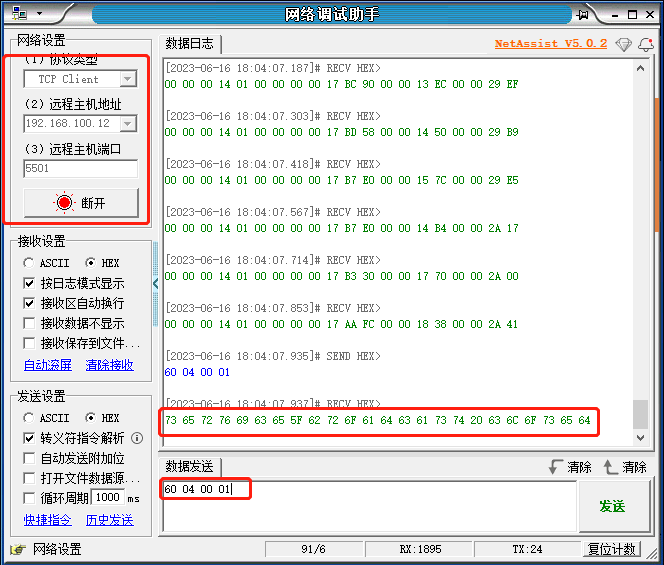This screenshot has width=664, height=565.
Task: Open the 快捷指令 link
Action: pyautogui.click(x=48, y=520)
